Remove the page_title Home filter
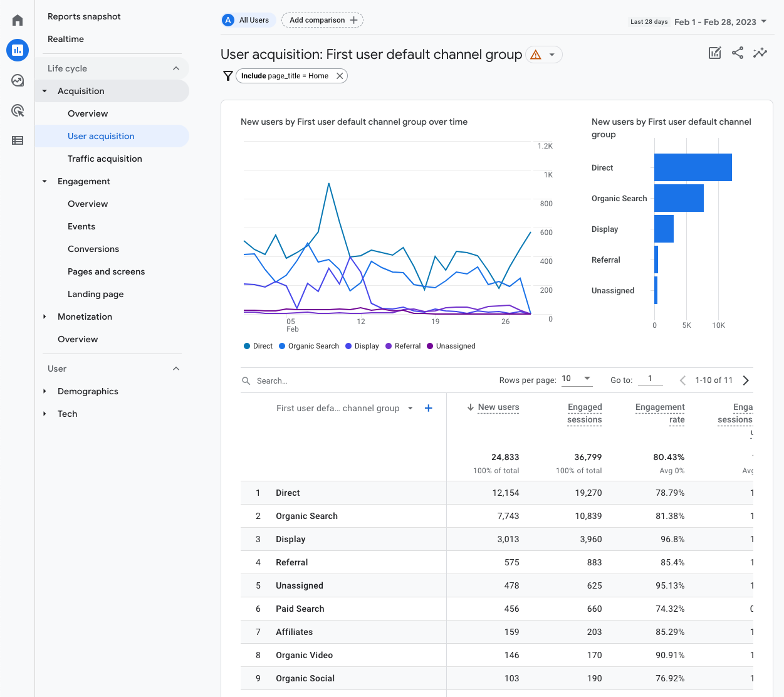The image size is (784, 697). 340,76
